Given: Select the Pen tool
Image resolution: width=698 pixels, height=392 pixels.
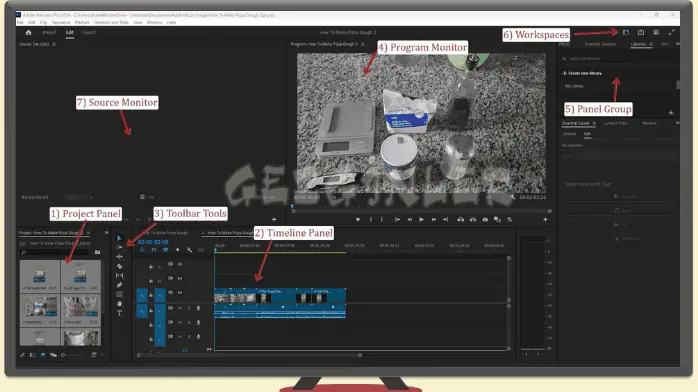Looking at the screenshot, I should (119, 285).
